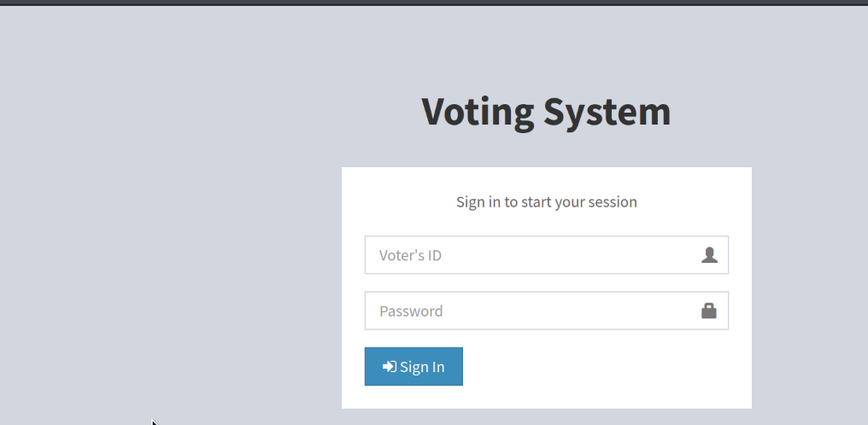Click empty white area right of Sign In button

pos(598,367)
